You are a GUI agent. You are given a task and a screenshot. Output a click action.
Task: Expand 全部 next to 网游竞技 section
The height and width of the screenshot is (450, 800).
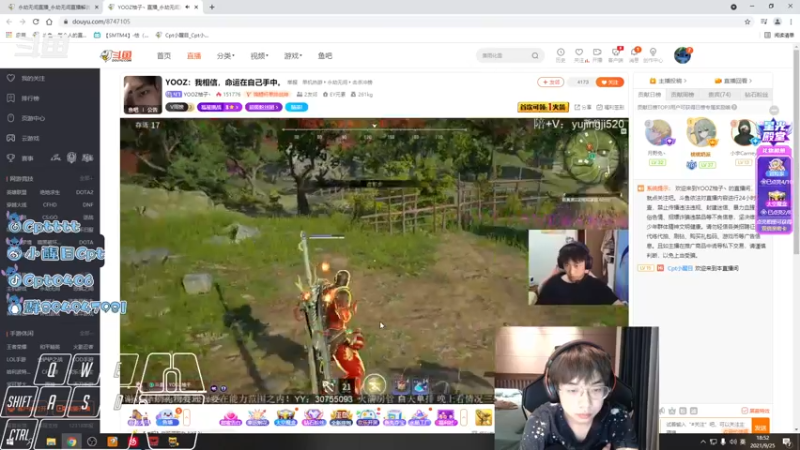pos(86,179)
